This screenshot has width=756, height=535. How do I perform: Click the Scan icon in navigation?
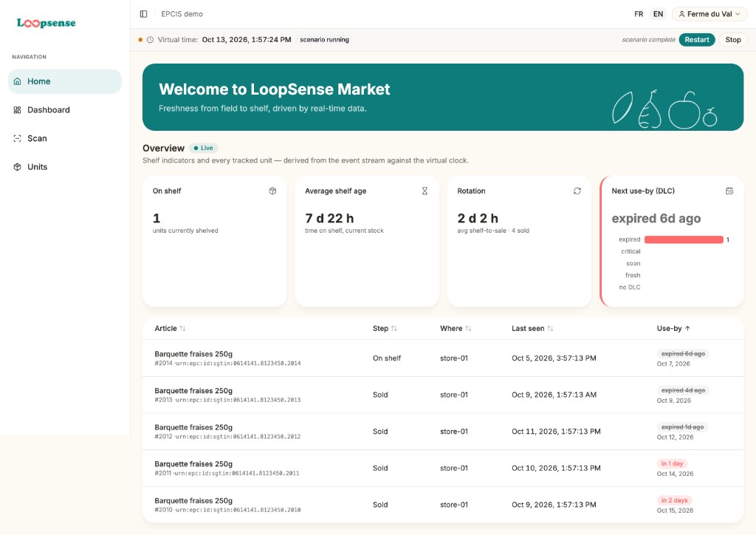tap(18, 138)
